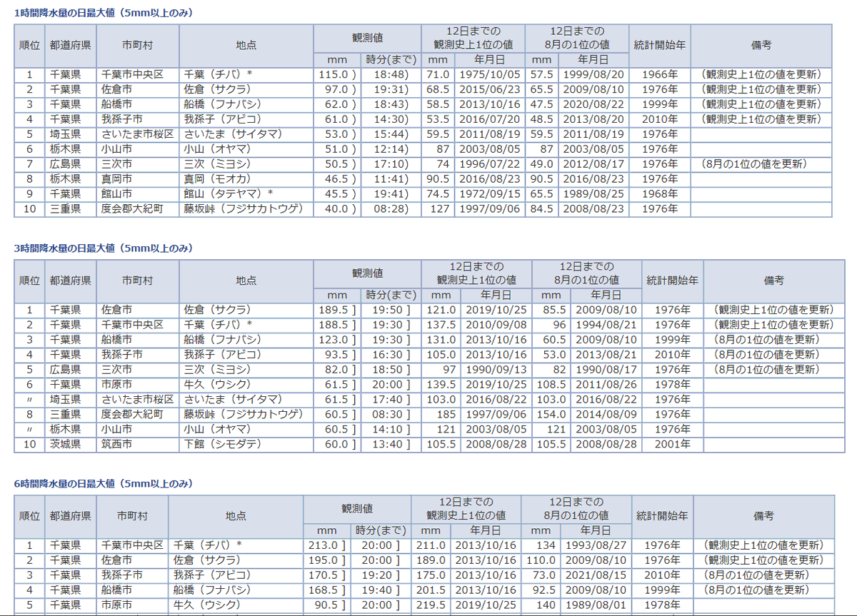Click the time cell '19:20 ]'
The height and width of the screenshot is (616, 857).
(x=381, y=575)
